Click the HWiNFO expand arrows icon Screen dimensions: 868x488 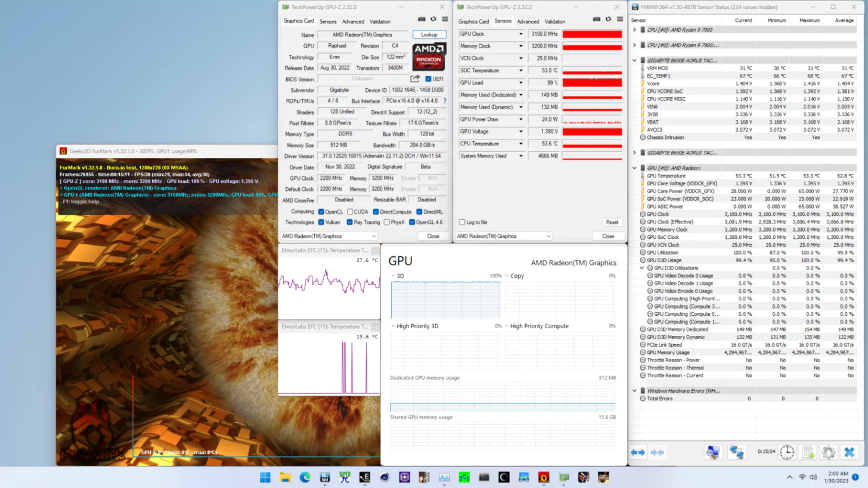(638, 452)
